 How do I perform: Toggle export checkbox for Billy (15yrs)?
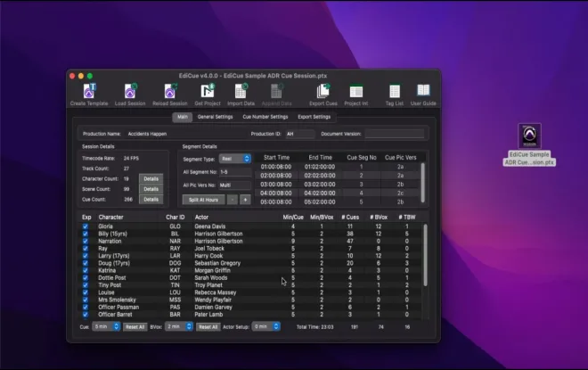click(x=86, y=234)
